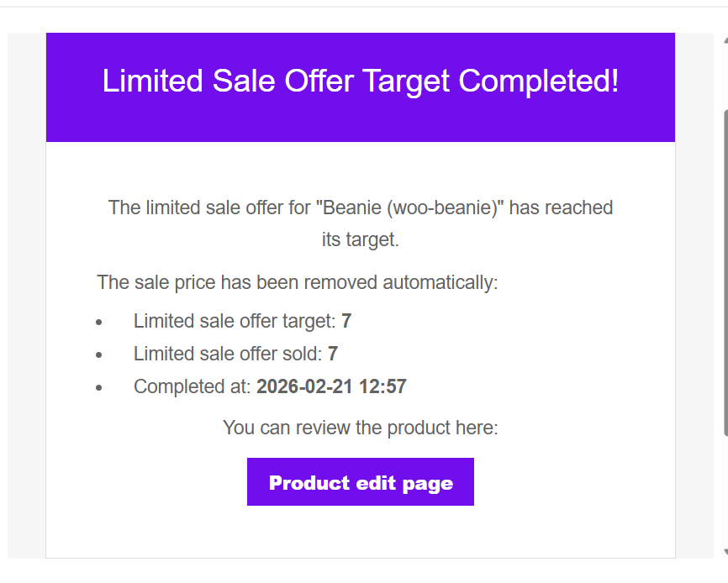
Task: Click the bold target value 7
Action: pyautogui.click(x=346, y=321)
